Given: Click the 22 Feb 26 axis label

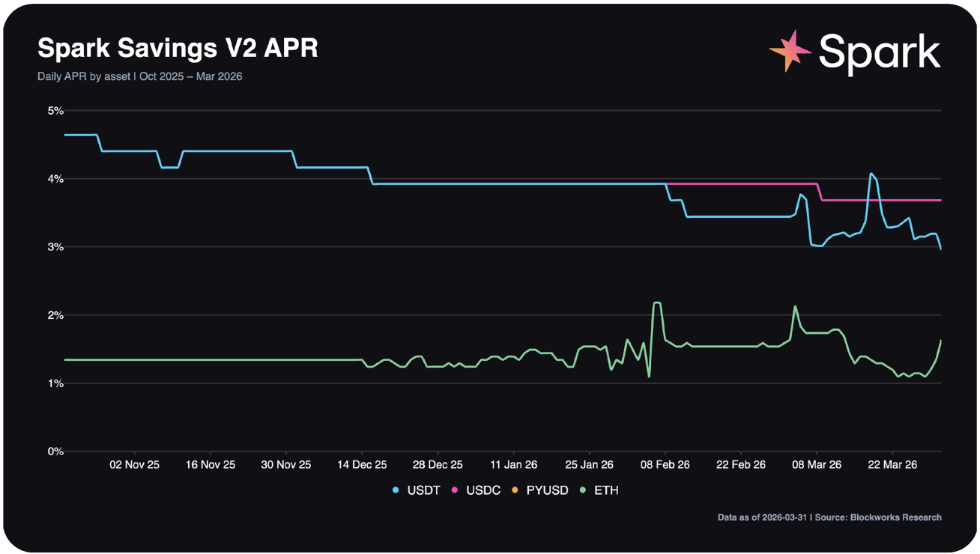Looking at the screenshot, I should point(741,465).
